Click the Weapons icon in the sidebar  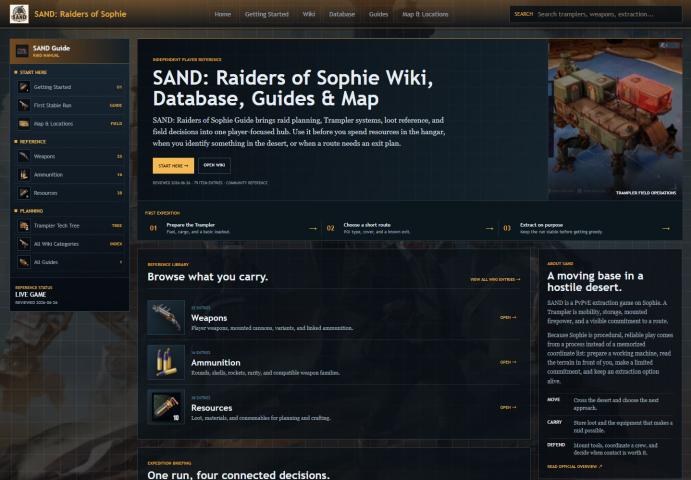tap(24, 156)
